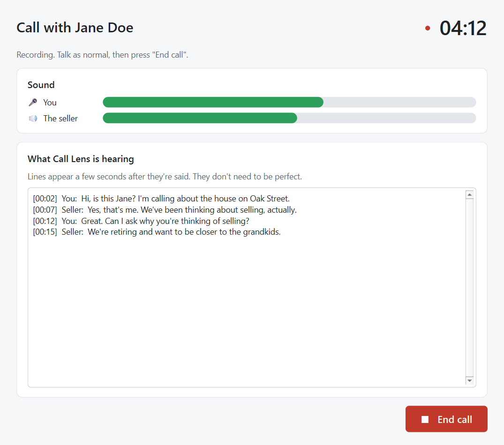Image resolution: width=504 pixels, height=445 pixels.
Task: Click the transcript scrollbar up arrow
Action: click(470, 194)
